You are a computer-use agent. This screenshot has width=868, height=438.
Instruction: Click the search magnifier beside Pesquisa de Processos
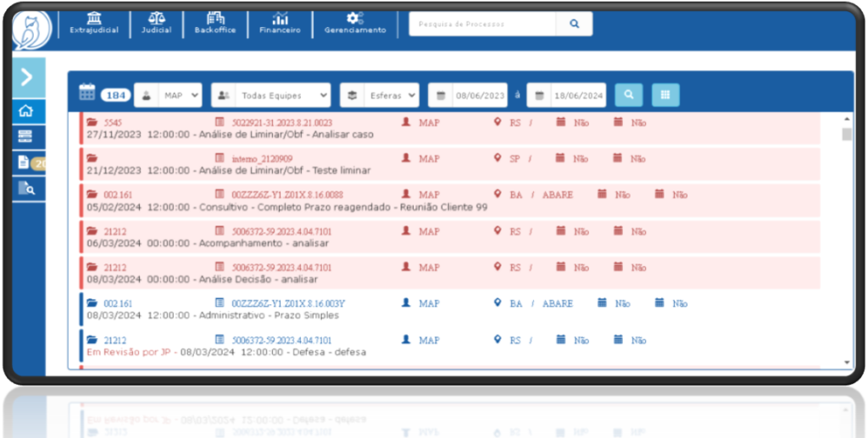575,24
